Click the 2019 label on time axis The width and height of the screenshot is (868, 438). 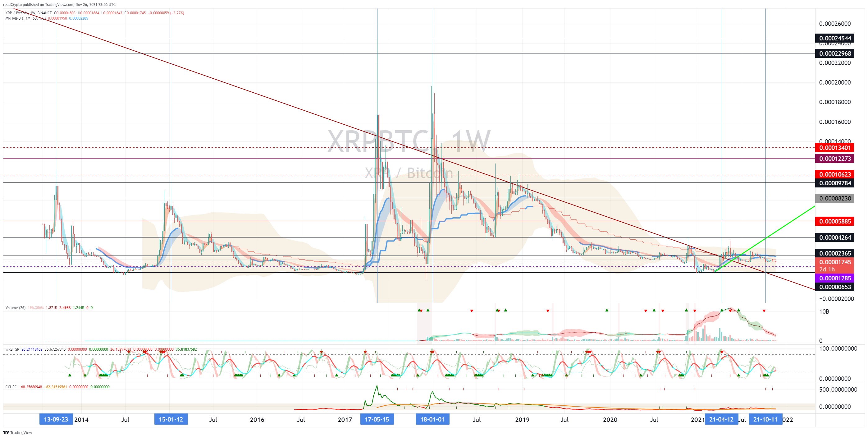pos(522,419)
